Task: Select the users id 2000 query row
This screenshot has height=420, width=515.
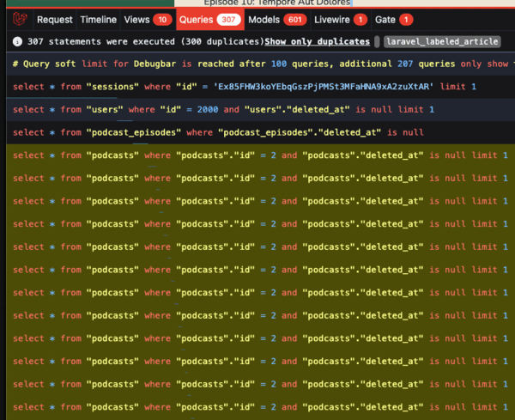Action: tap(260, 110)
